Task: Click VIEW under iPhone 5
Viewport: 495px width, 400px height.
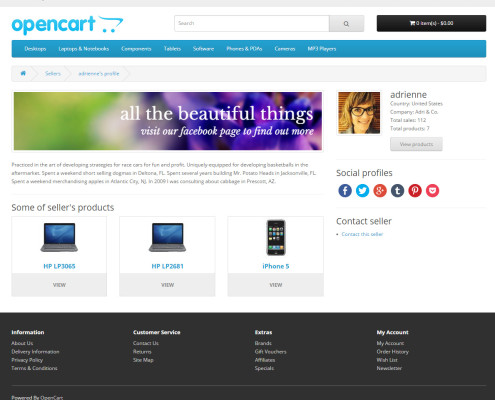Action: pyautogui.click(x=276, y=285)
